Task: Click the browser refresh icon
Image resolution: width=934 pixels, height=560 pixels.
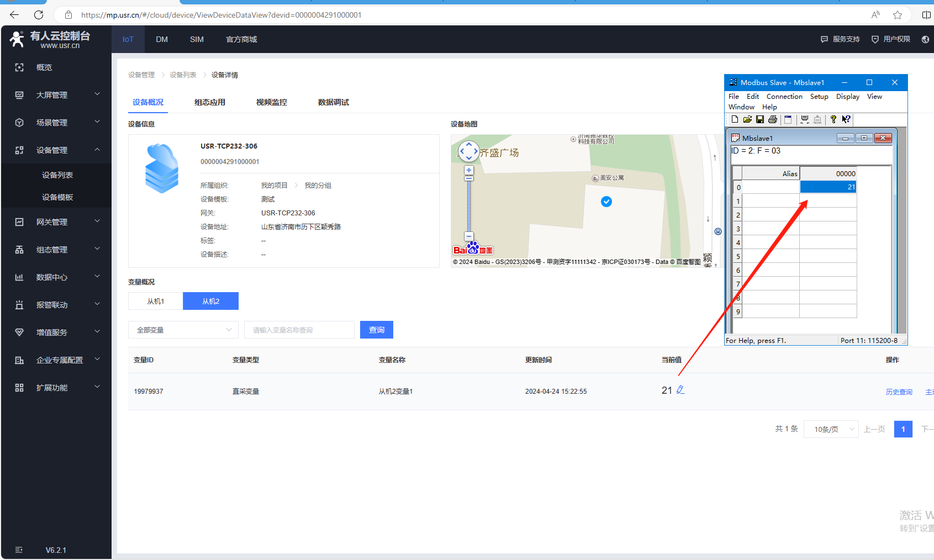Action: [39, 15]
